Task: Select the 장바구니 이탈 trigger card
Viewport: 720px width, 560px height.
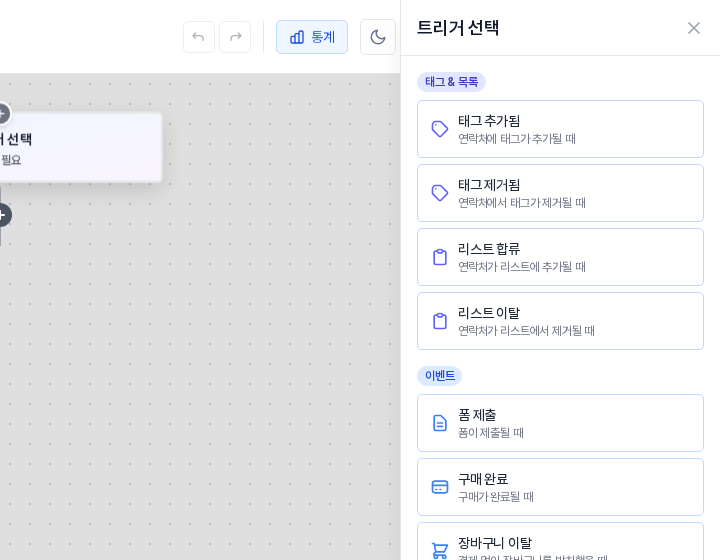Action: click(x=560, y=542)
